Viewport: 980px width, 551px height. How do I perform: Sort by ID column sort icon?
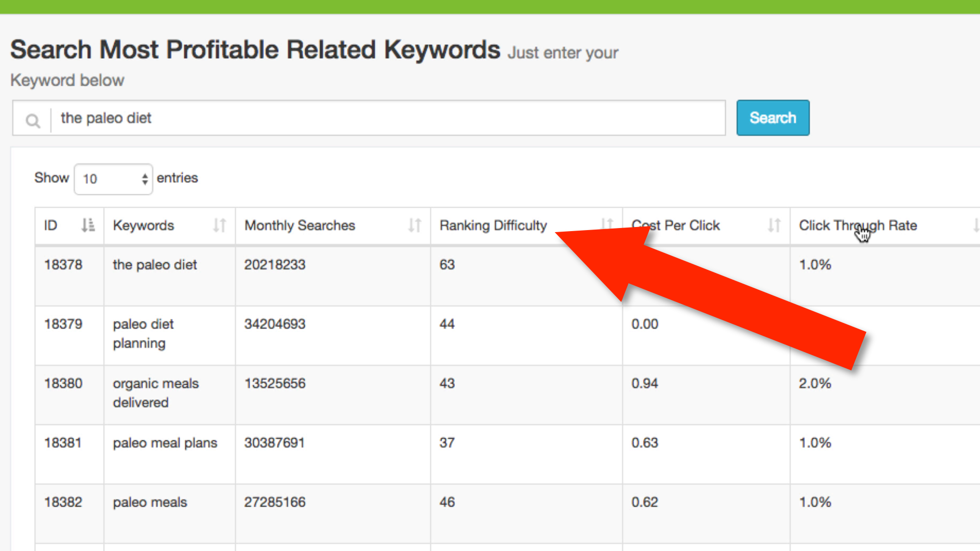88,225
